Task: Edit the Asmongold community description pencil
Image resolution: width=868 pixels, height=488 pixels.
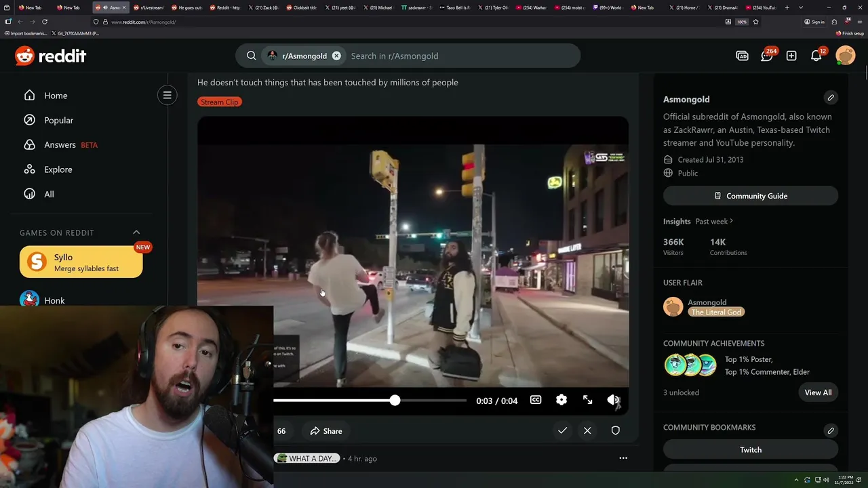Action: [x=831, y=98]
